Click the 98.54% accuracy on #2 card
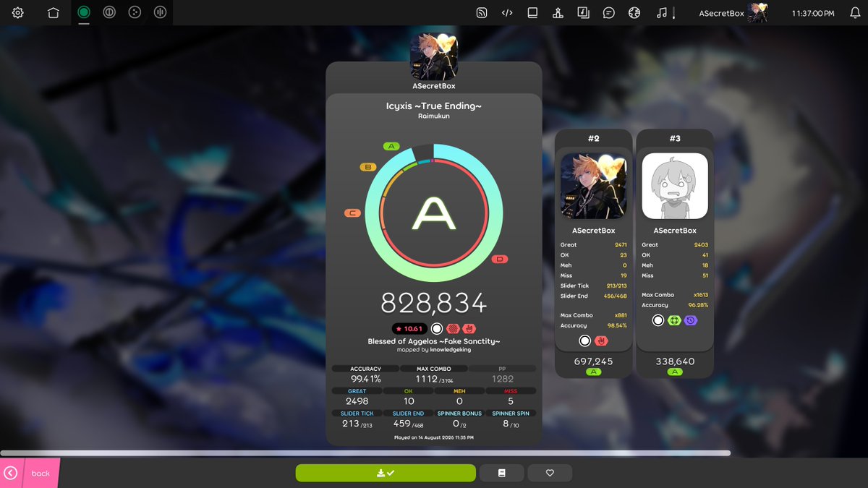 pyautogui.click(x=617, y=325)
